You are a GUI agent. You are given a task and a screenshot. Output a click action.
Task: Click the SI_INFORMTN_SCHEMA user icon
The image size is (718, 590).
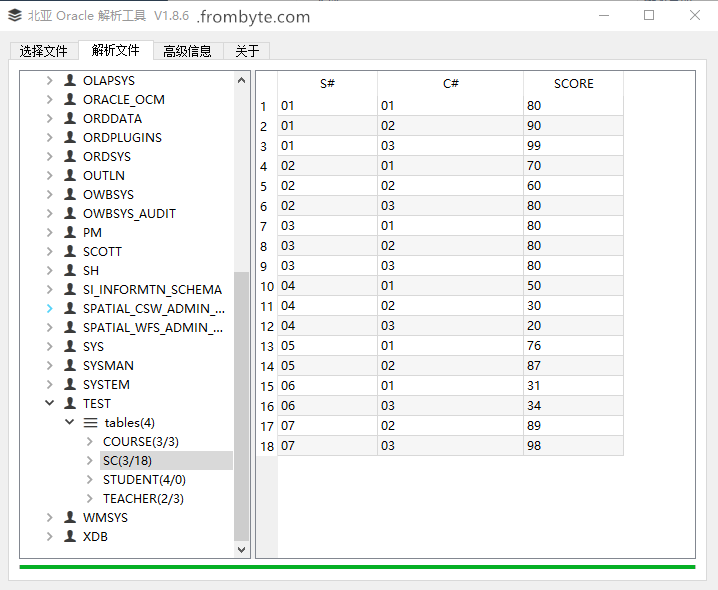pyautogui.click(x=70, y=289)
